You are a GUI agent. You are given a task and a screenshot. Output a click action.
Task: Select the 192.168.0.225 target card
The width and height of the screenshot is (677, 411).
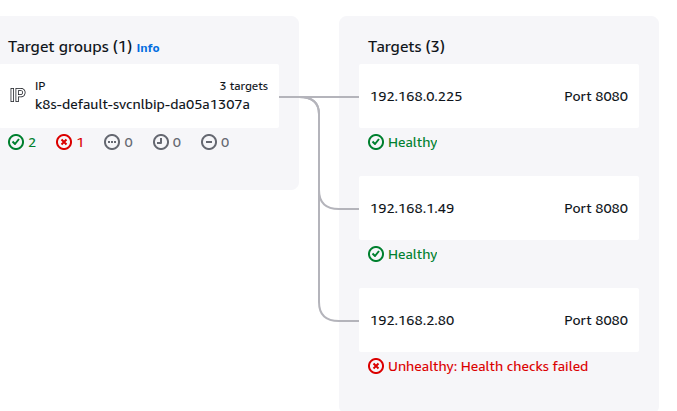pyautogui.click(x=499, y=96)
